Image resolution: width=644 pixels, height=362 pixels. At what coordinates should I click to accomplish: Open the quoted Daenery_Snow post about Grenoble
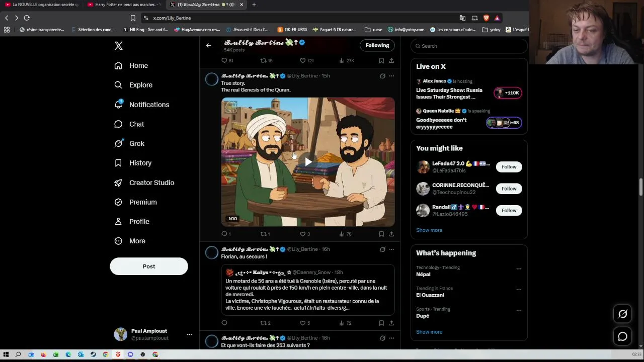(308, 290)
